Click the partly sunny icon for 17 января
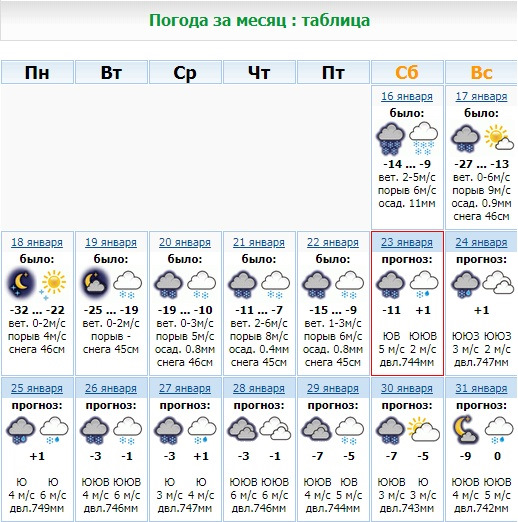The width and height of the screenshot is (518, 522). pyautogui.click(x=499, y=137)
